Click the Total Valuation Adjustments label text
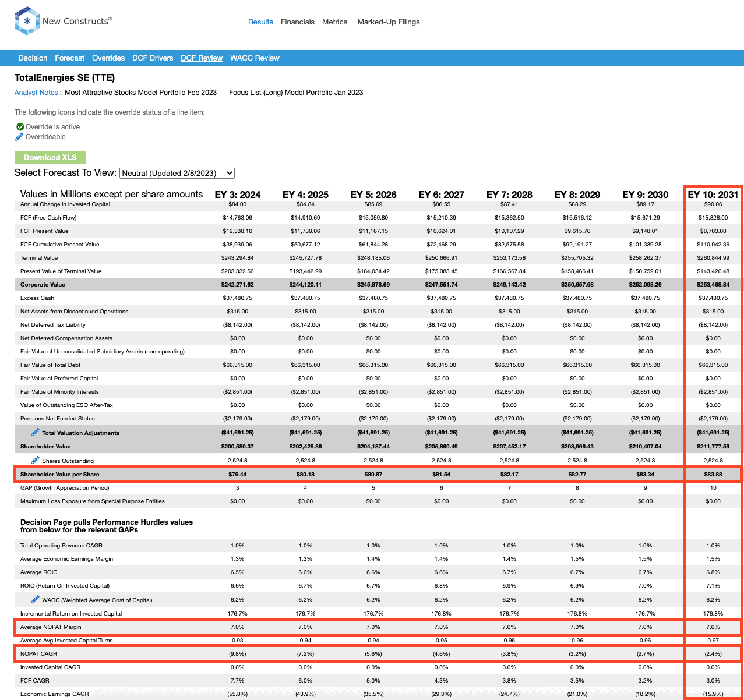 (x=80, y=433)
